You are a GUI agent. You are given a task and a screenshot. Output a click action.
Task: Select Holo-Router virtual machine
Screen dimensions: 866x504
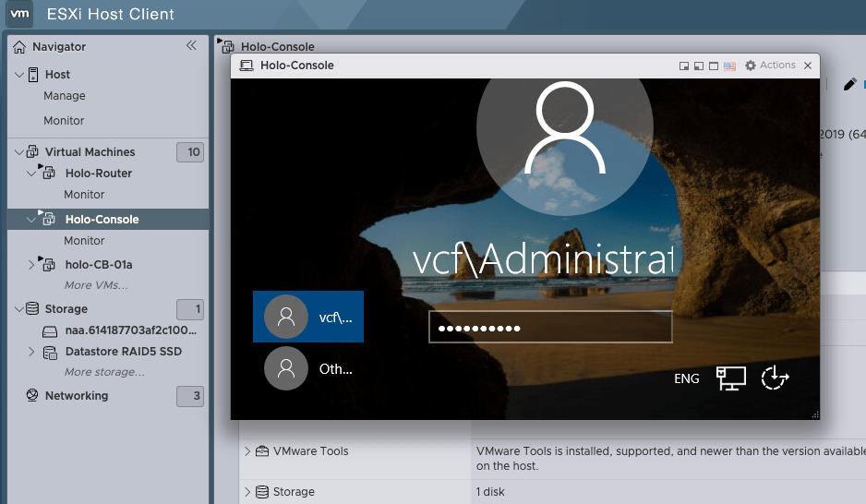[x=98, y=174]
